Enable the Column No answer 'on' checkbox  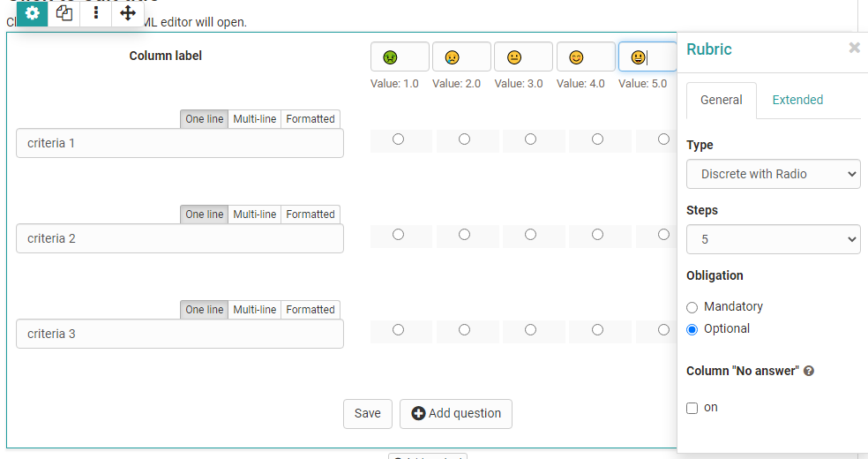[x=692, y=408]
